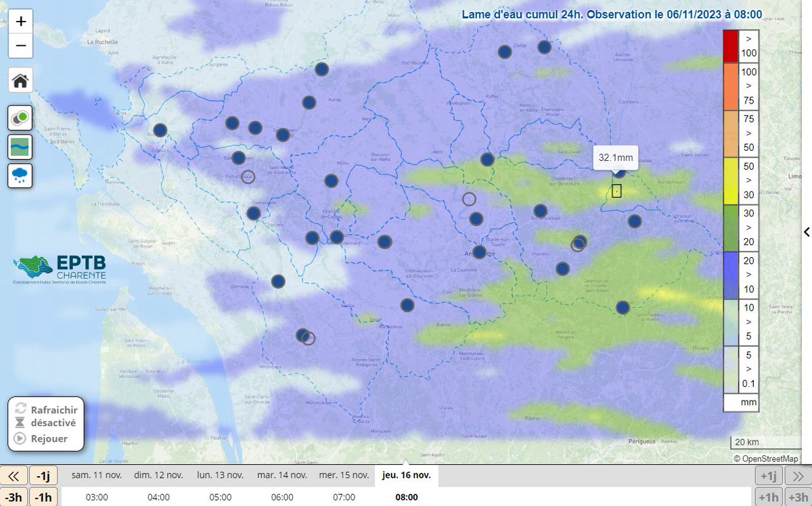
Task: Zoom in with the plus button
Action: (21, 21)
